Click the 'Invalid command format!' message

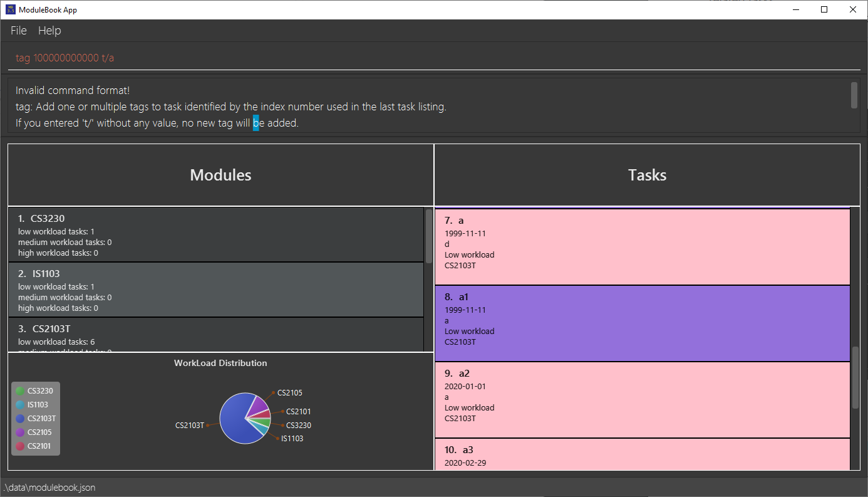[73, 91]
